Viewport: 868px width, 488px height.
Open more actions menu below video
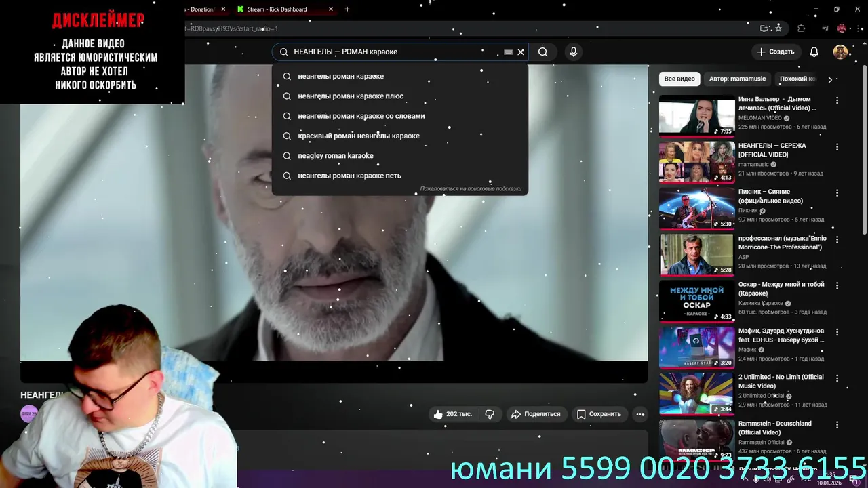[639, 414]
